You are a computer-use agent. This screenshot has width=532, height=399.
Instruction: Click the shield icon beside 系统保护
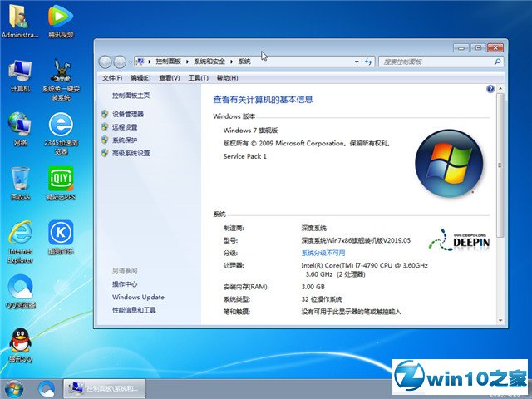105,140
